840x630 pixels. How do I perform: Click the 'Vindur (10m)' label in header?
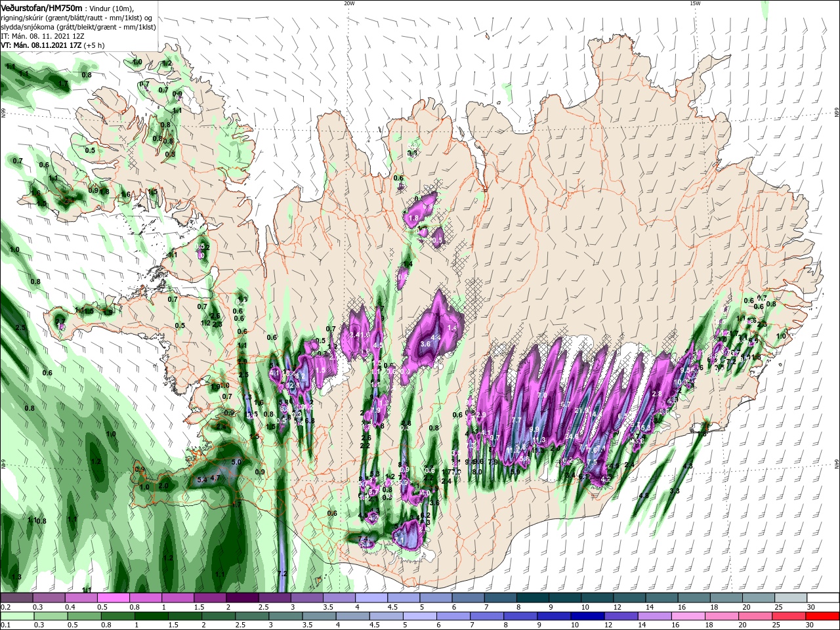(x=111, y=8)
